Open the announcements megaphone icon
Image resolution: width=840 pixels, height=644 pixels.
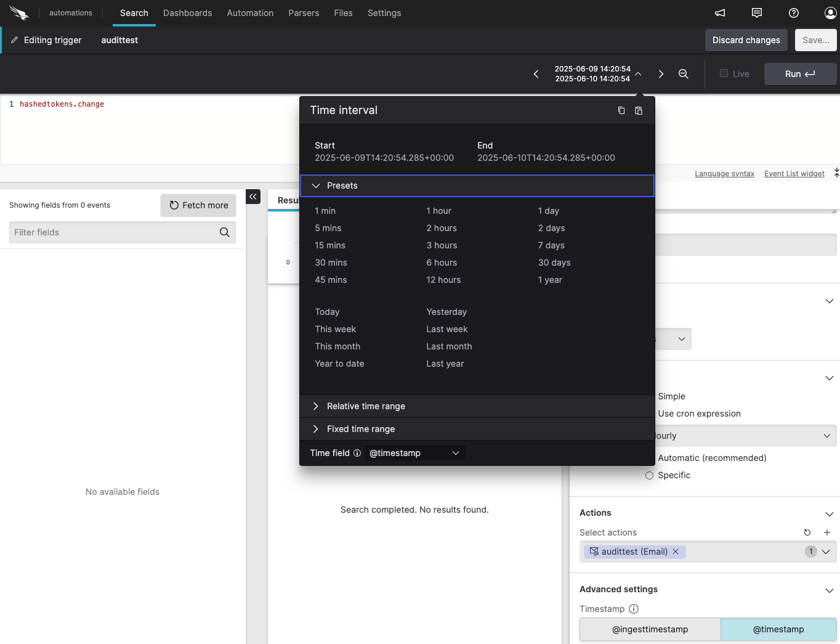click(719, 13)
